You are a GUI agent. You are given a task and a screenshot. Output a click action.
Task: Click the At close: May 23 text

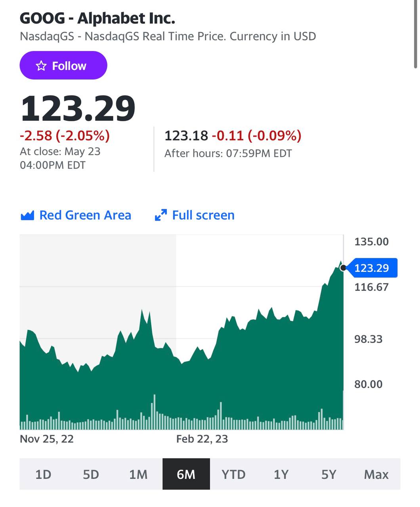(60, 151)
